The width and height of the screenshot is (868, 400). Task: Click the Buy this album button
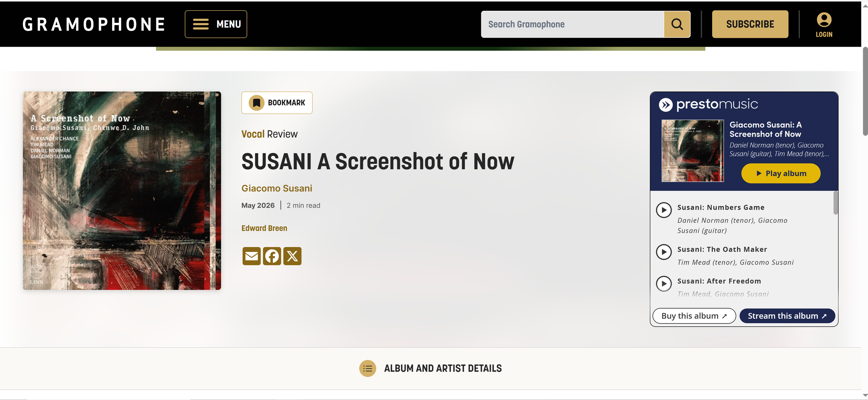[694, 316]
